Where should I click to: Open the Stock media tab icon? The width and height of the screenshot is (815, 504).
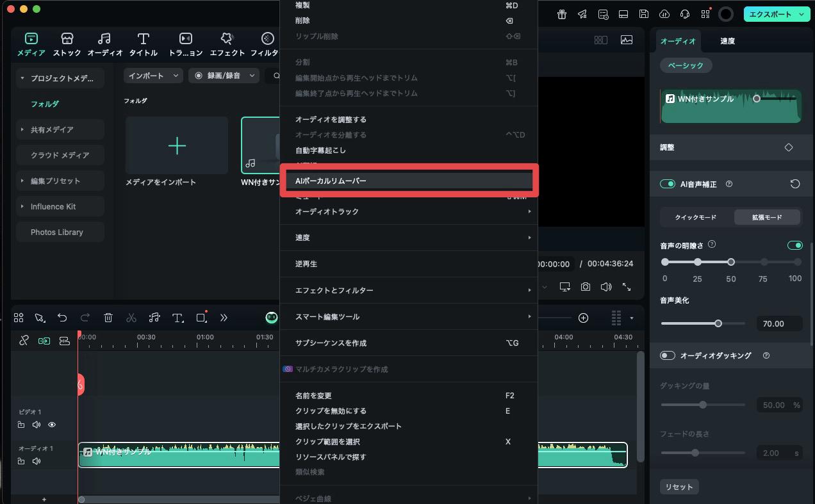(x=67, y=39)
